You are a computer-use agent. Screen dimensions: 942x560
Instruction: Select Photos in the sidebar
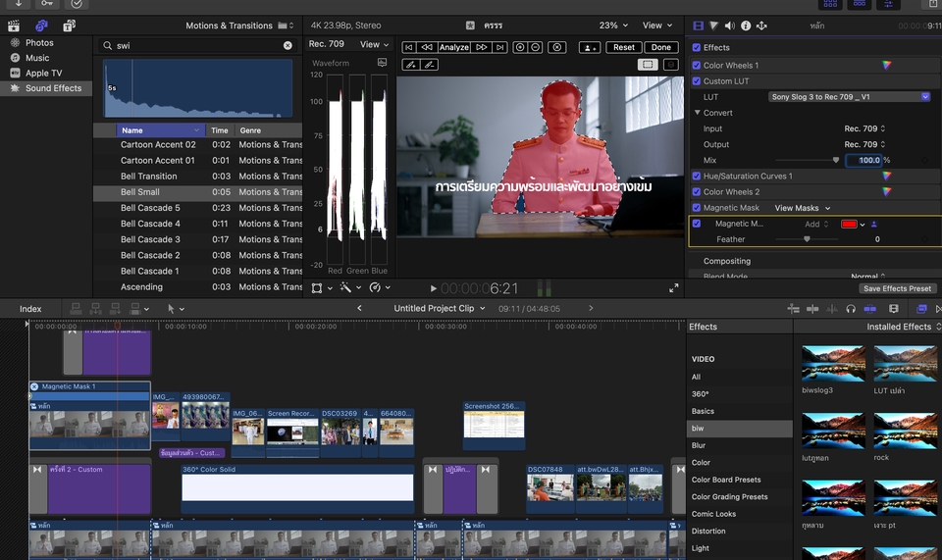(39, 42)
